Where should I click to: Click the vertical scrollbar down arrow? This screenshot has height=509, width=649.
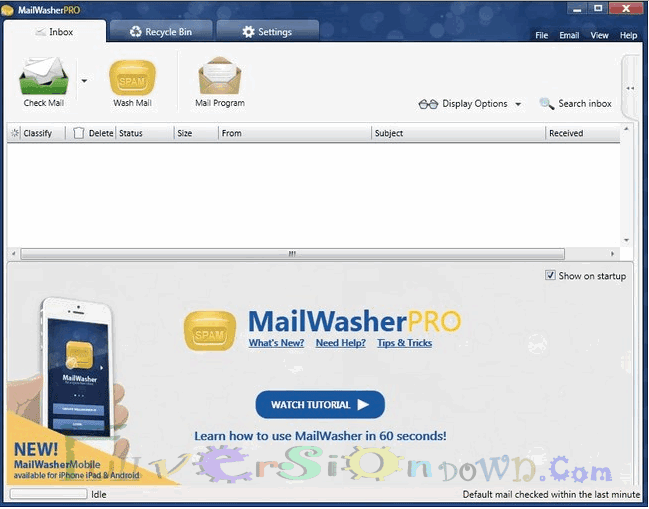tap(626, 240)
